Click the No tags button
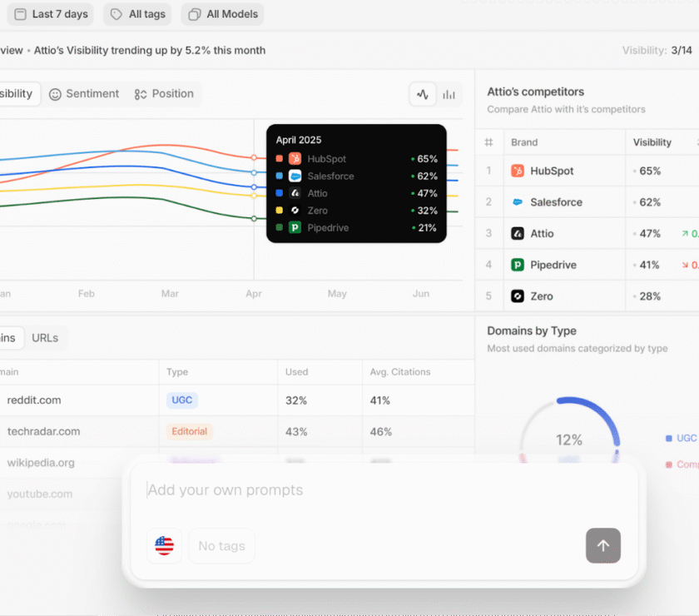This screenshot has height=616, width=699. click(221, 546)
